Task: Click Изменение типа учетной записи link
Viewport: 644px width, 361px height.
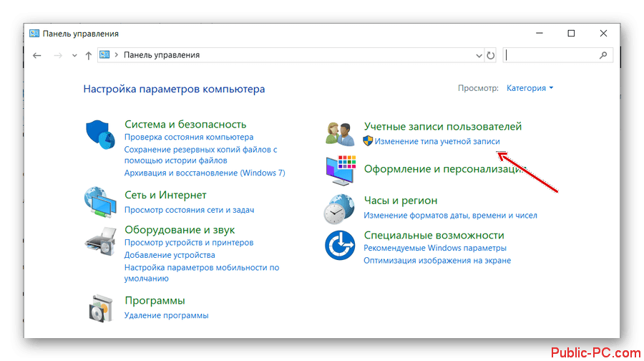Action: point(437,141)
